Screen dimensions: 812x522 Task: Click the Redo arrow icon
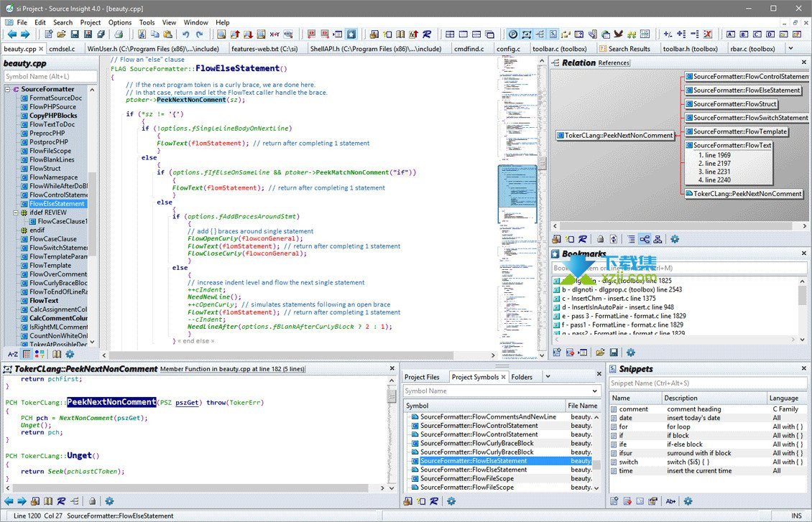coord(199,34)
